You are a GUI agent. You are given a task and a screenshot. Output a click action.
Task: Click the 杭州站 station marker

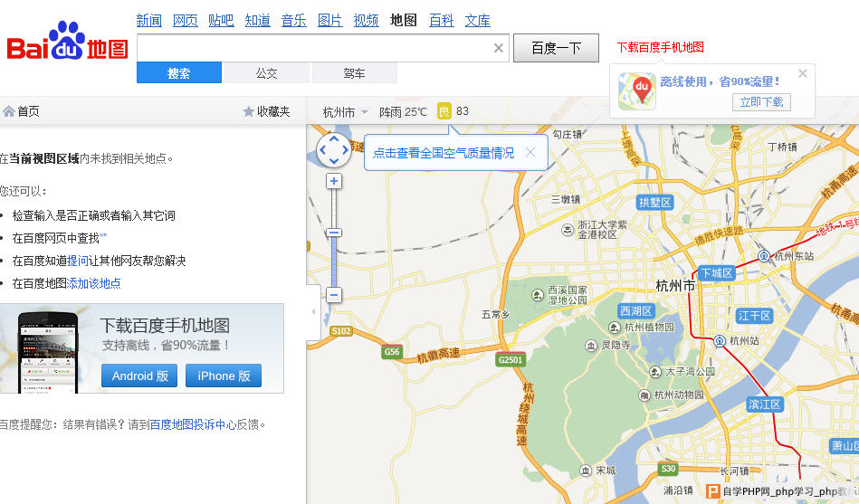(x=720, y=341)
